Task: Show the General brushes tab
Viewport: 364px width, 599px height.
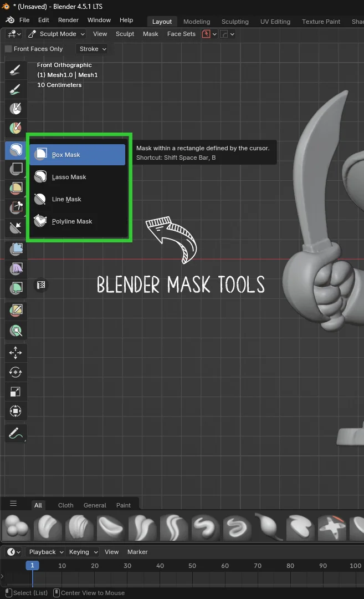Action: point(95,505)
